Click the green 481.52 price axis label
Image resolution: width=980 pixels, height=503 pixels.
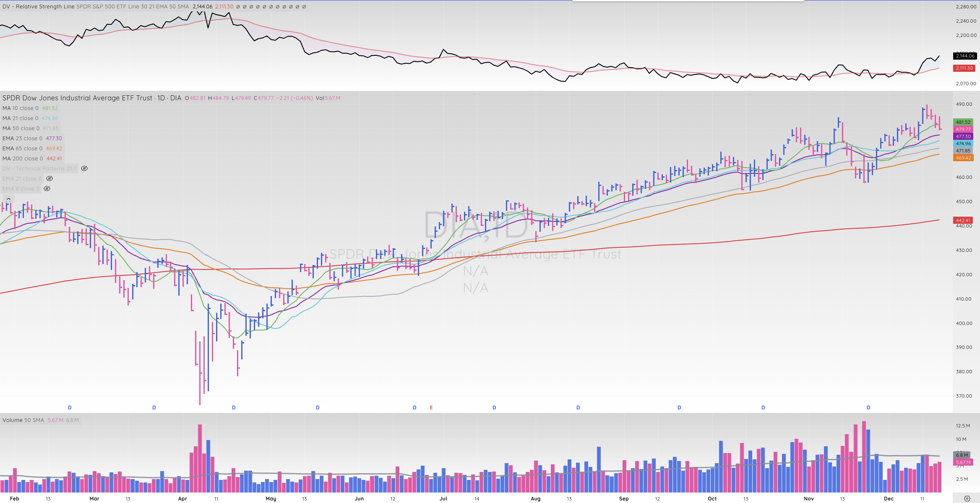point(963,122)
